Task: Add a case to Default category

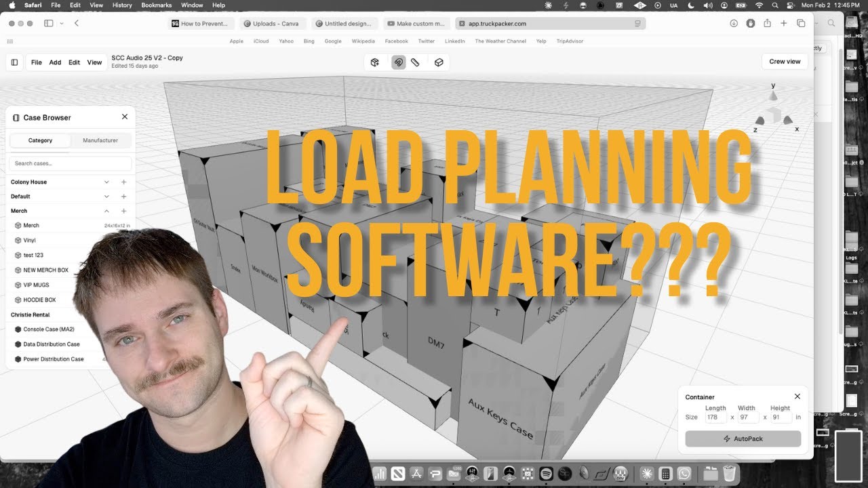Action: [123, 197]
